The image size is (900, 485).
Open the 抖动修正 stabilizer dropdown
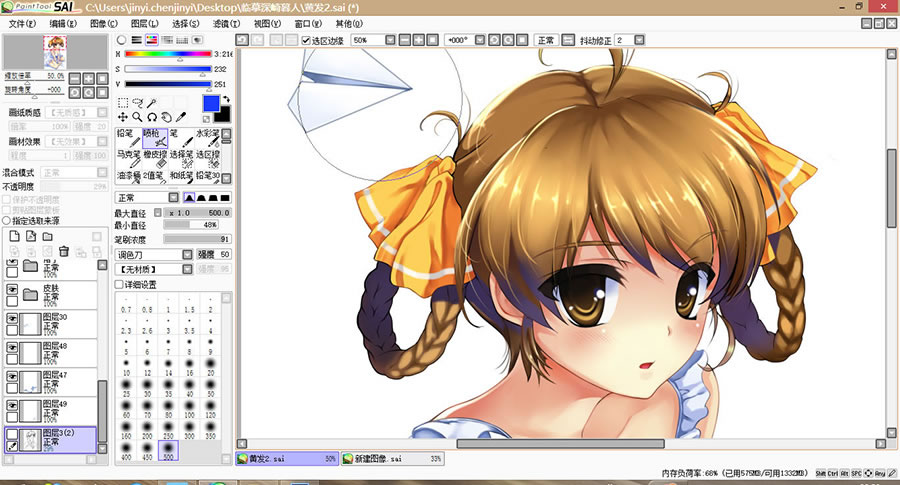pyautogui.click(x=639, y=40)
